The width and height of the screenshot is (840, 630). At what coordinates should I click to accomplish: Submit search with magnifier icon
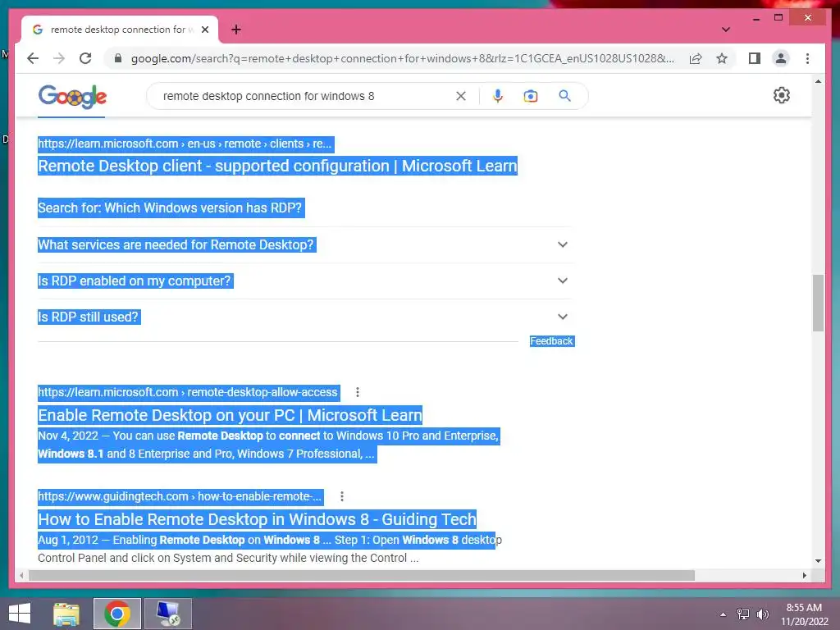[564, 96]
